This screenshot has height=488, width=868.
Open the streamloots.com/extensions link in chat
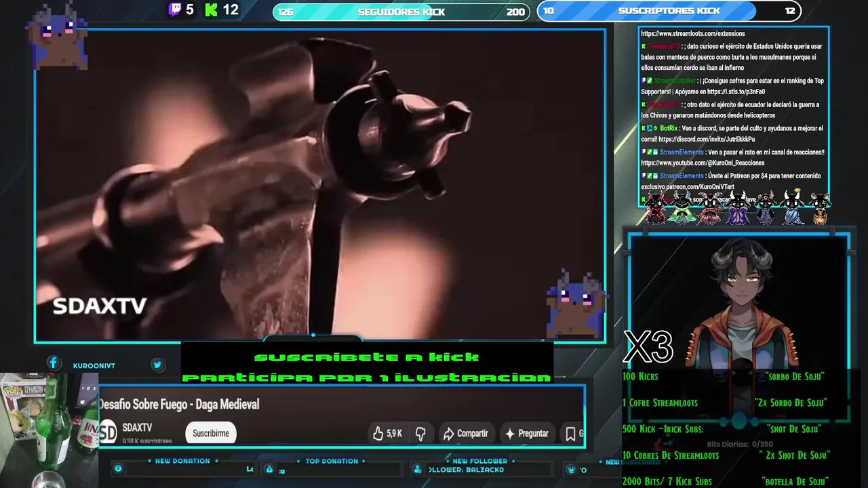693,33
